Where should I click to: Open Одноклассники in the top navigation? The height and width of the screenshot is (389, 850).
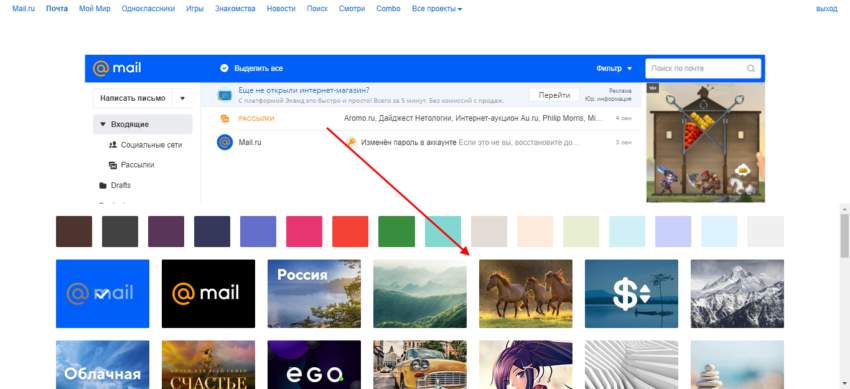click(x=148, y=9)
